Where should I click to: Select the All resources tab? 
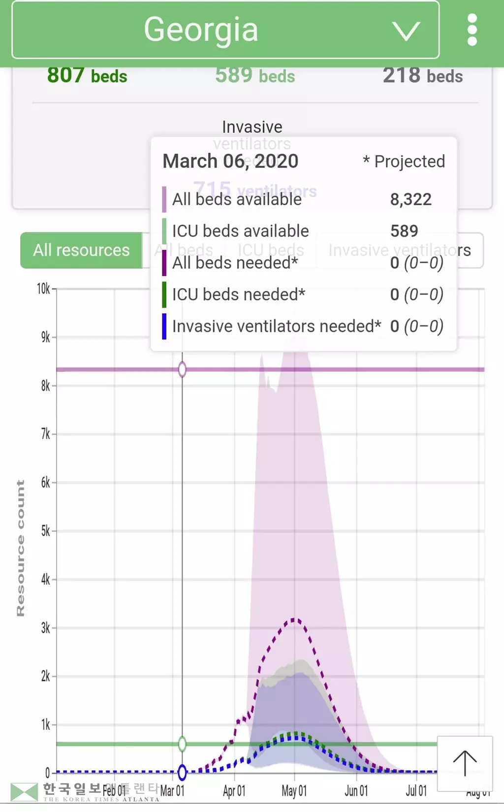[81, 250]
